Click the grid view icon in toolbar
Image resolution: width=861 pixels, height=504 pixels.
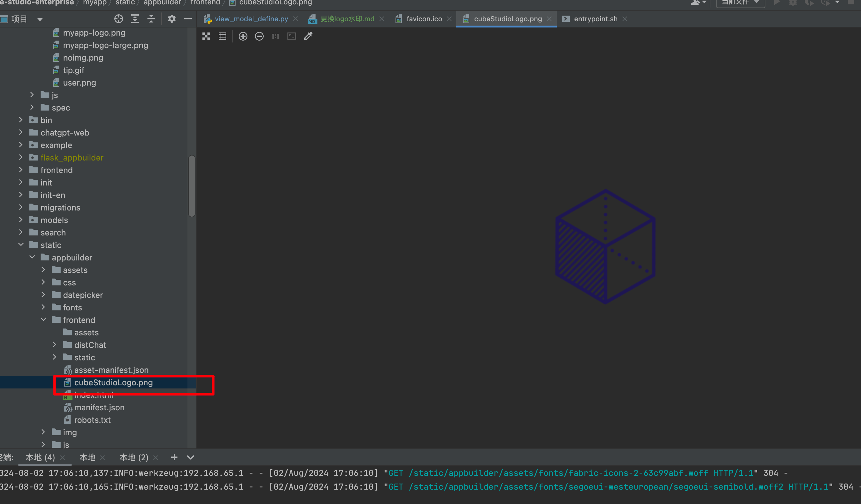[222, 37]
